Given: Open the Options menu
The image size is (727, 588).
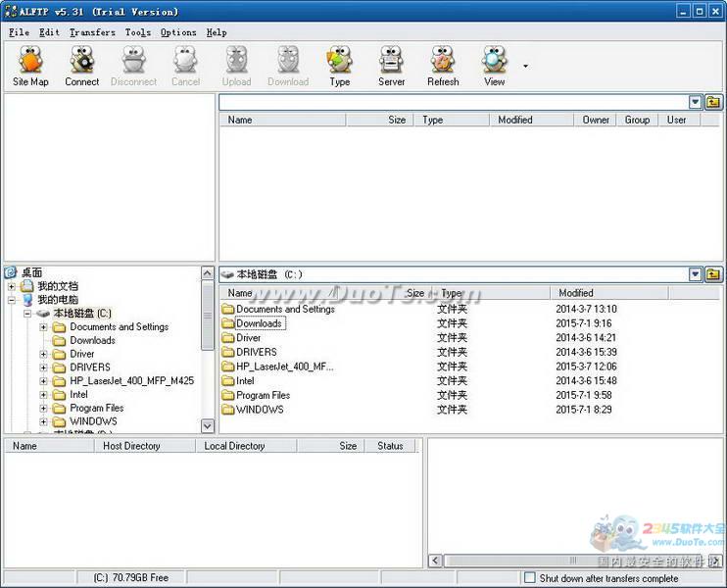Looking at the screenshot, I should tap(178, 32).
